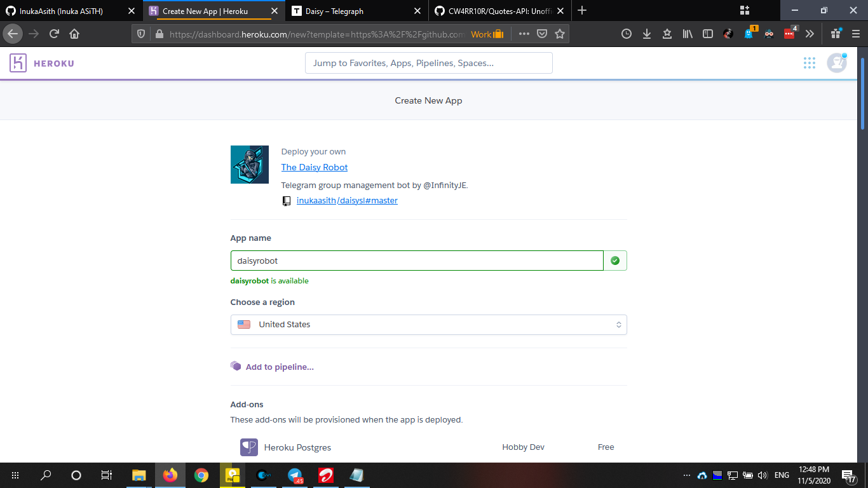Image resolution: width=868 pixels, height=488 pixels.
Task: Show site security padlock information
Action: (159, 34)
